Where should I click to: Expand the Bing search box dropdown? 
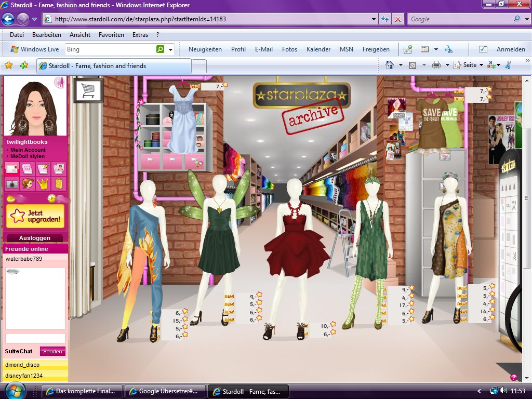coord(170,49)
